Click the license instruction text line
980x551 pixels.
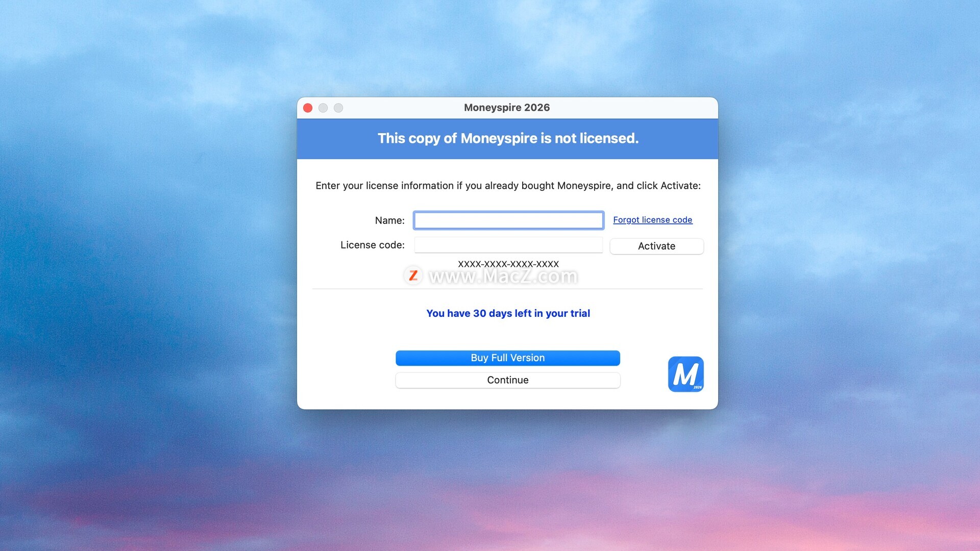pos(508,186)
